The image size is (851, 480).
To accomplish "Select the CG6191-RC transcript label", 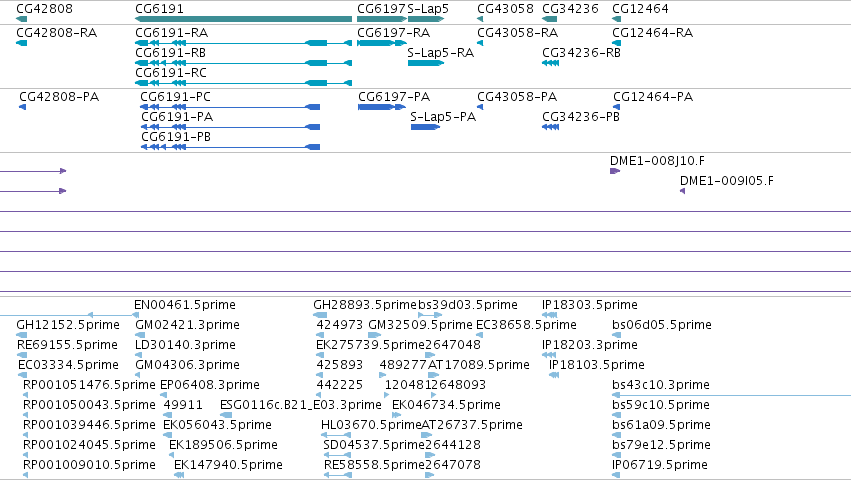I will coord(171,73).
